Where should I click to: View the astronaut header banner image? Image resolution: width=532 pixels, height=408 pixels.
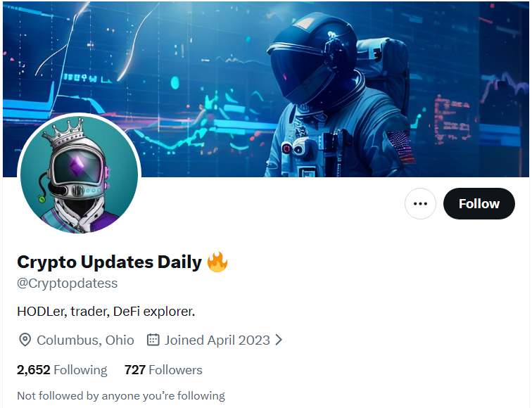click(266, 89)
